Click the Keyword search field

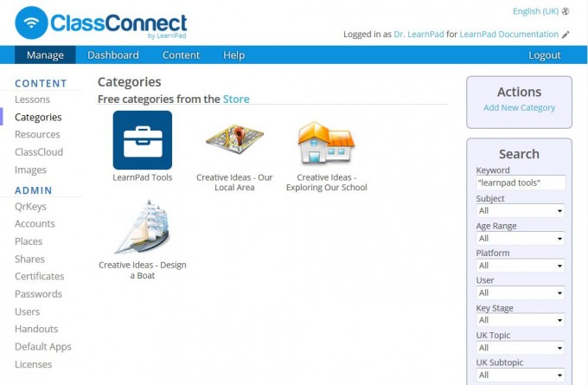click(521, 183)
